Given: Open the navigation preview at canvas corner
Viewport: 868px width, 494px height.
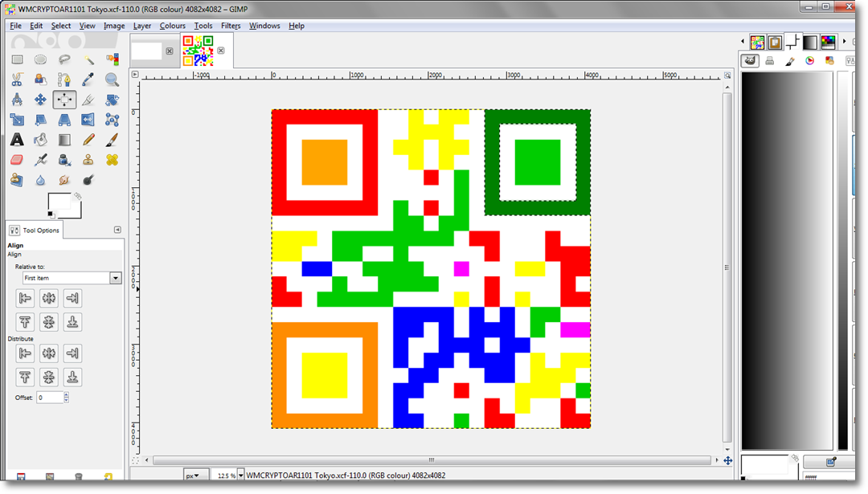Looking at the screenshot, I should [728, 460].
